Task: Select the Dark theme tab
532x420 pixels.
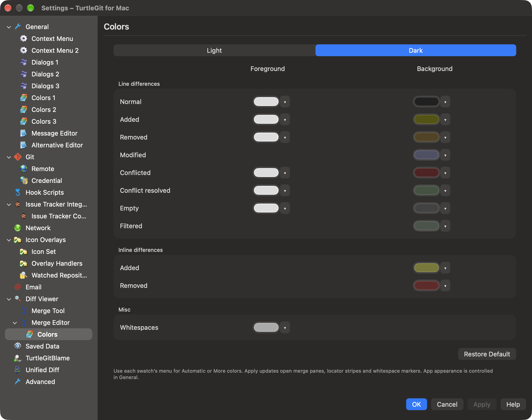Action: (x=416, y=50)
